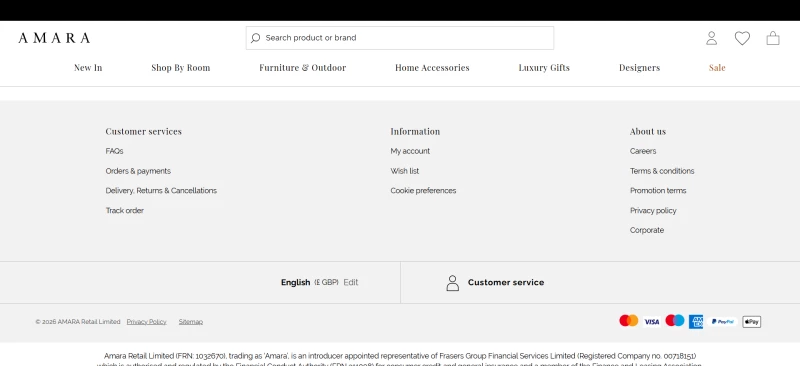Click the About us heading
This screenshot has height=366, width=800.
point(647,131)
